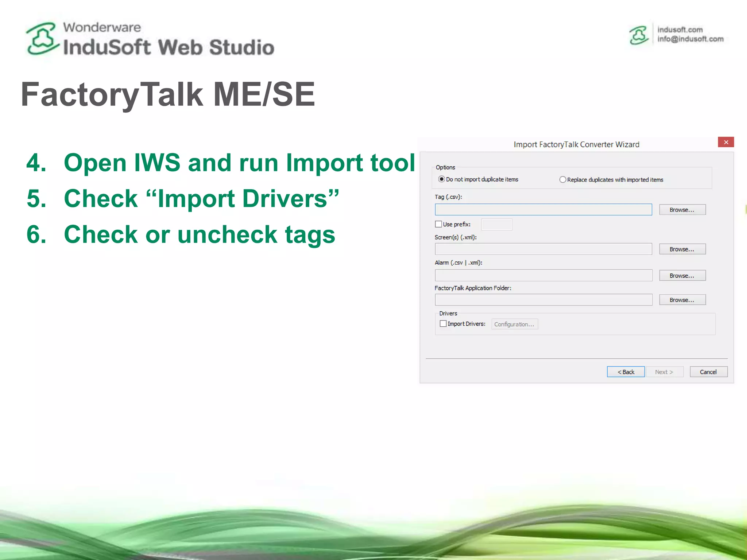Click "Open IWS and run Import tool" step

click(x=239, y=162)
